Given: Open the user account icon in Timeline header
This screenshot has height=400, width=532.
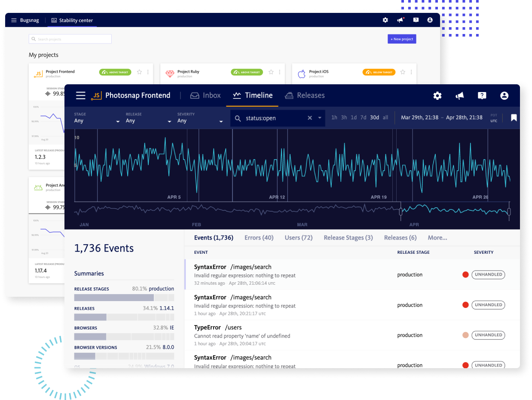Looking at the screenshot, I should click(504, 95).
